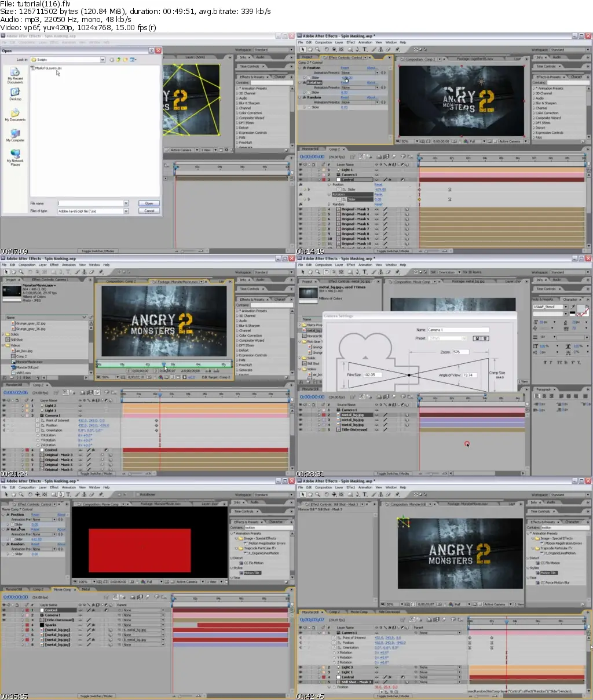Select the Puppet Pin tool in the 00:28:31 frame
Screen dimensions: 593x700
pyautogui.click(x=397, y=272)
